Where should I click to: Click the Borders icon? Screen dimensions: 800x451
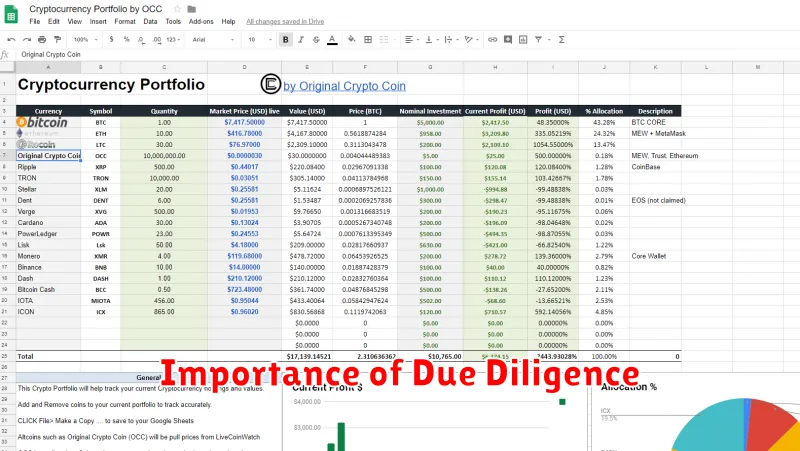pyautogui.click(x=368, y=39)
